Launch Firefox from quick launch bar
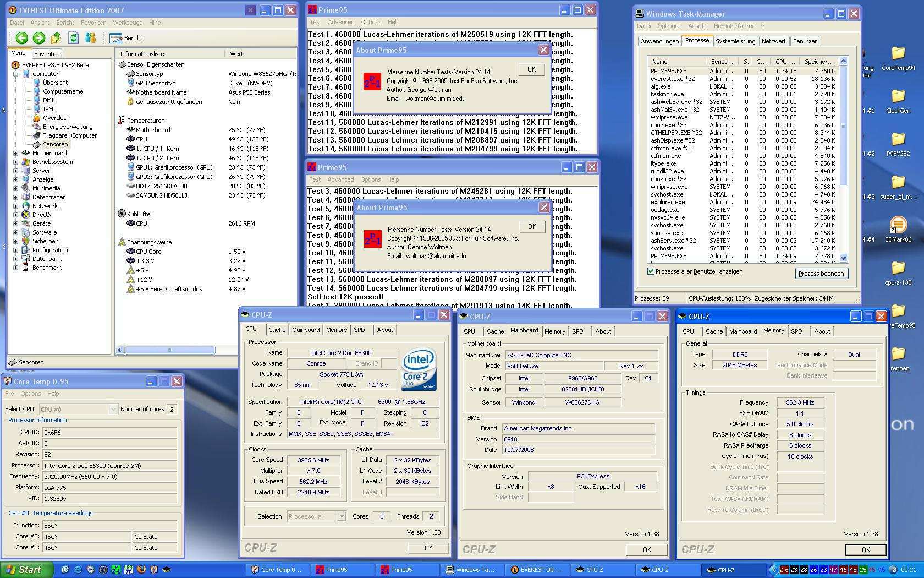Viewport: 924px width, 578px height. [141, 570]
